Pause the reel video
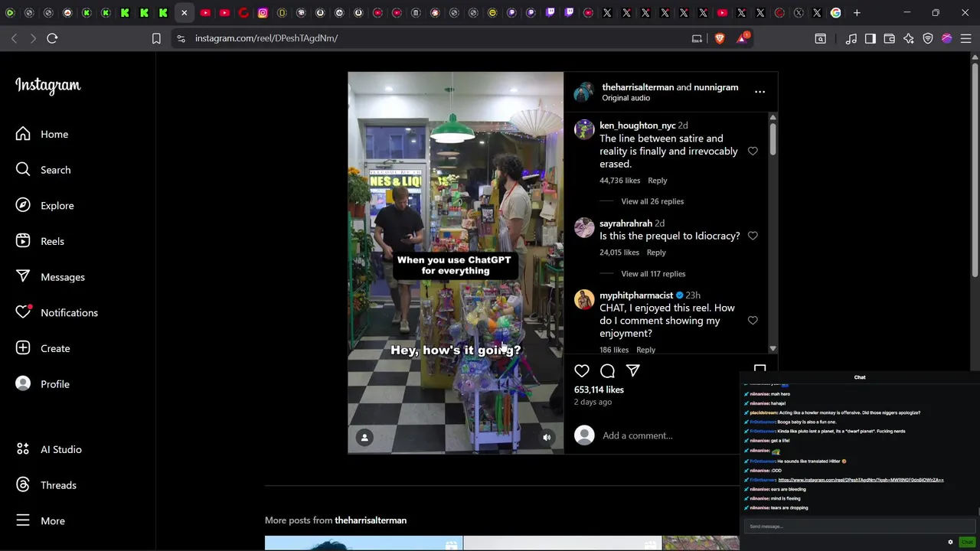The image size is (980, 551). pos(456,263)
